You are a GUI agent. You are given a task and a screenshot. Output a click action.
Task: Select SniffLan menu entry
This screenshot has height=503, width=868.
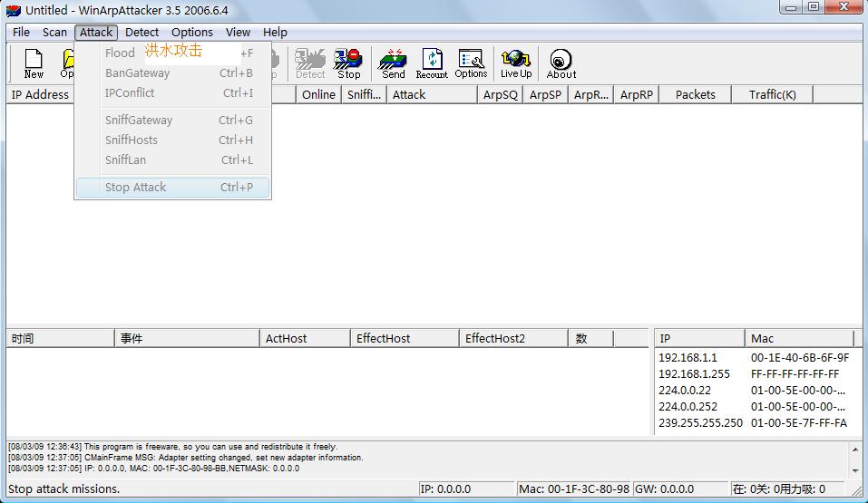click(172, 160)
